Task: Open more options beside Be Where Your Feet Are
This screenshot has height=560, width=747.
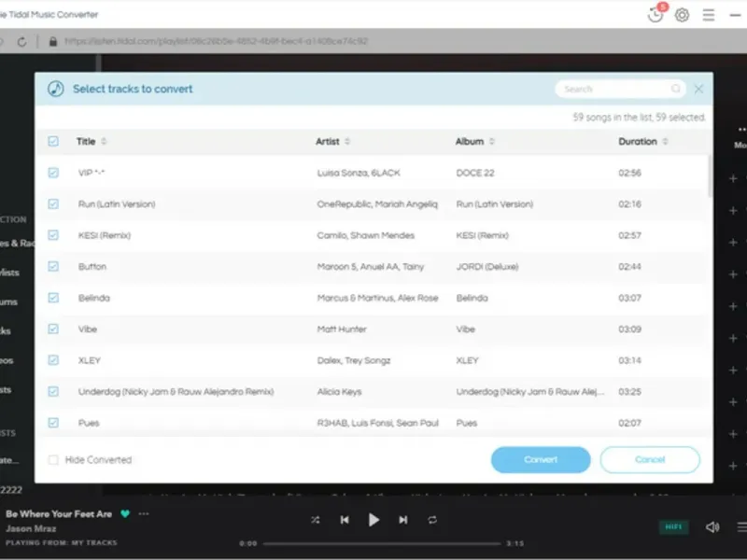Action: pyautogui.click(x=144, y=514)
